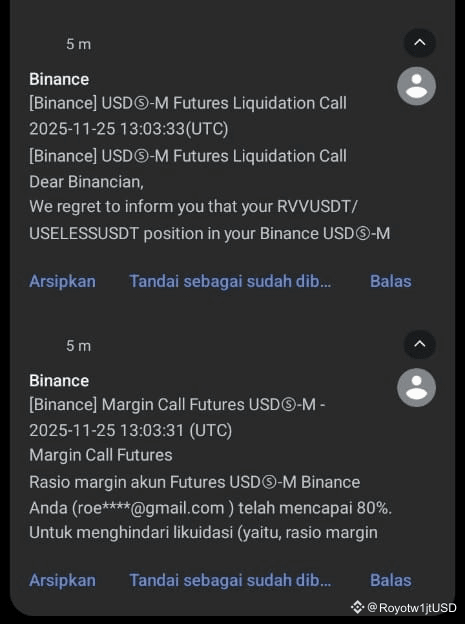Open the Margin Call Futures USDⓈ-M subject line
This screenshot has width=465, height=624.
177,405
